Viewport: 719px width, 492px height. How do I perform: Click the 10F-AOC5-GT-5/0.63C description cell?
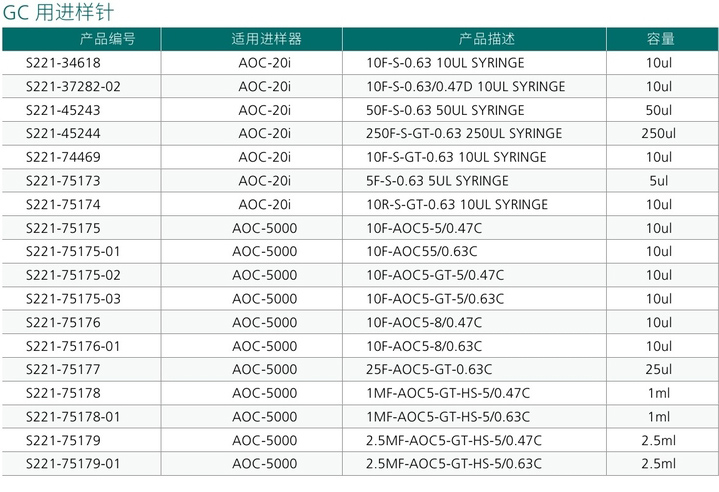pyautogui.click(x=436, y=299)
